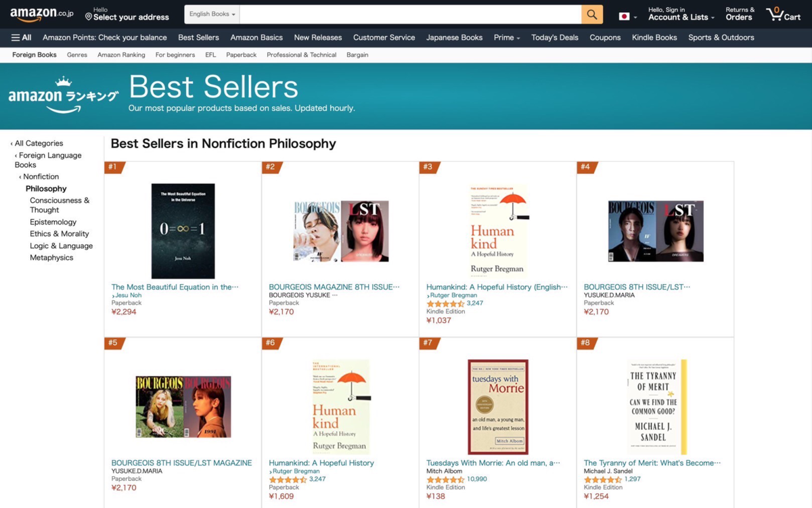This screenshot has height=508, width=812.
Task: Click the ¥2,294 price
Action: [x=124, y=312]
